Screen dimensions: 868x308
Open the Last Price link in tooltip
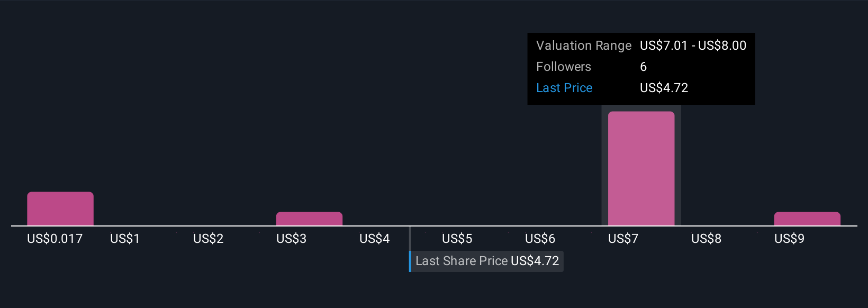click(x=564, y=88)
